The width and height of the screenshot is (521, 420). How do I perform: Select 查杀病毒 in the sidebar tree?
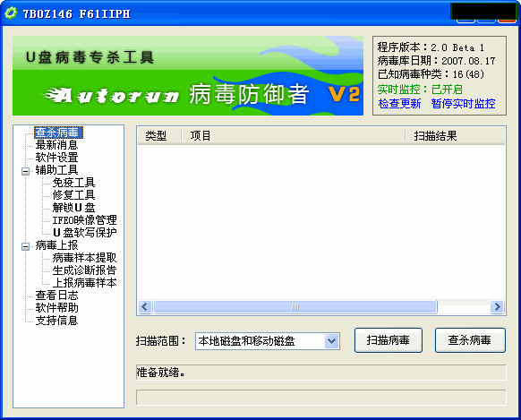click(58, 133)
